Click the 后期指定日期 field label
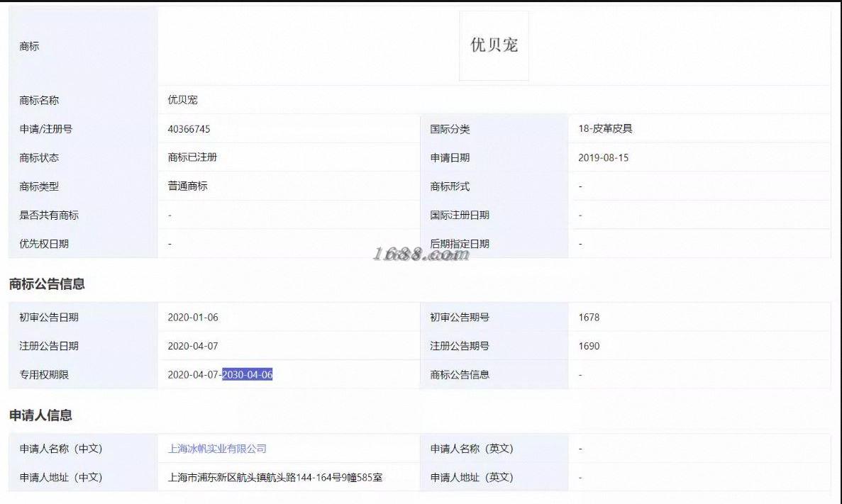The width and height of the screenshot is (842, 504). click(x=459, y=244)
